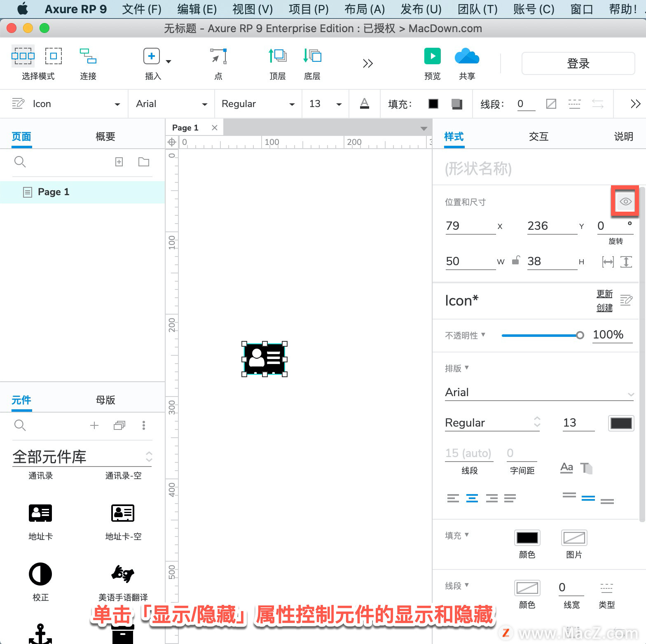
Task: Toggle the show/hide eye visibility icon
Action: pos(625,201)
